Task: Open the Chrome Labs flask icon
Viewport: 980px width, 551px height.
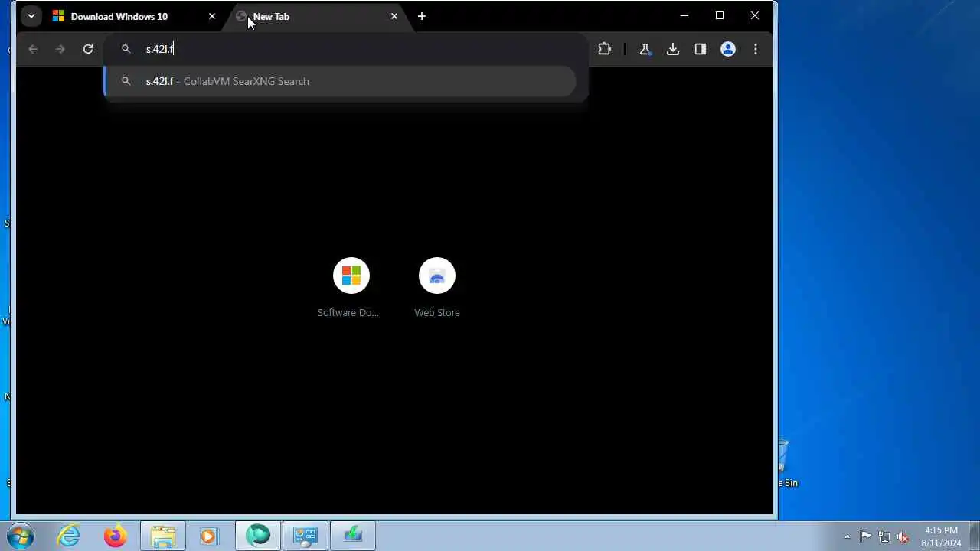Action: 645,49
